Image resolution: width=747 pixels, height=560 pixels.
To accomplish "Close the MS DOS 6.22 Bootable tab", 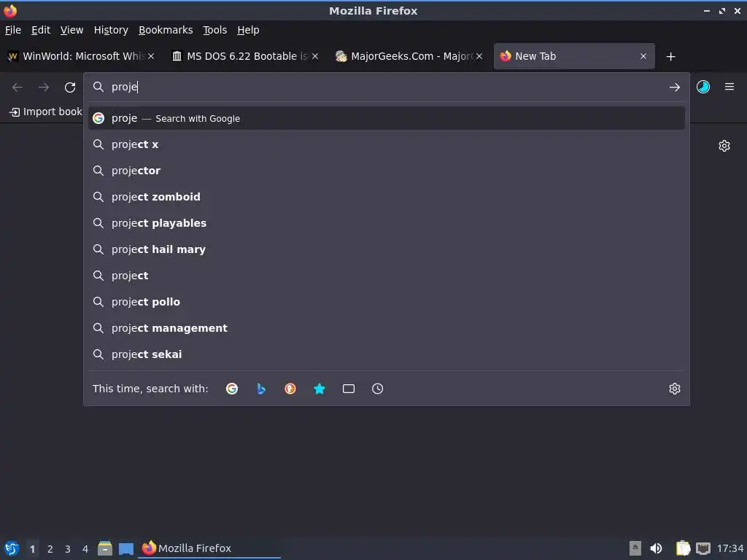I will tap(315, 56).
